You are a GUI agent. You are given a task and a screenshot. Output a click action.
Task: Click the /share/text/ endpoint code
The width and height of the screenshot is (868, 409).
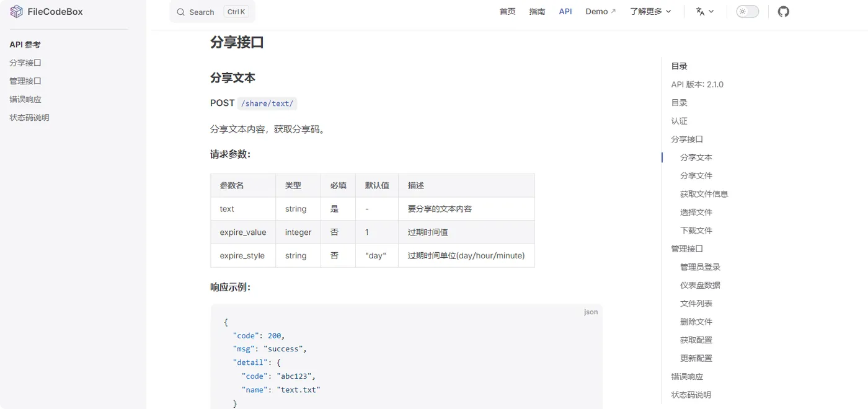[267, 103]
